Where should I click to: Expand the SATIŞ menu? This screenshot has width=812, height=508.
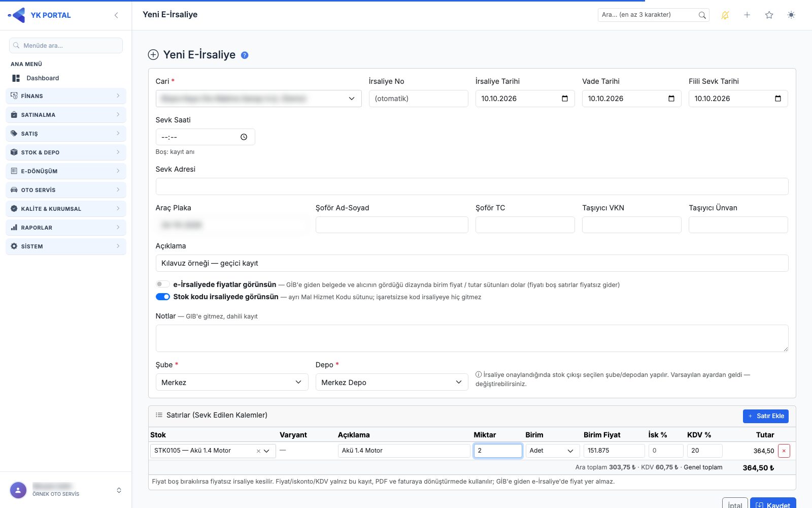click(x=66, y=134)
